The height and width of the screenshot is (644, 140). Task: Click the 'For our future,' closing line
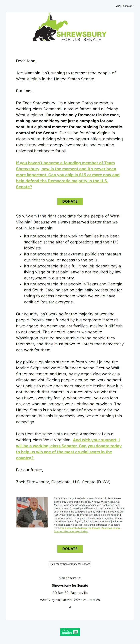[x=30, y=470]
